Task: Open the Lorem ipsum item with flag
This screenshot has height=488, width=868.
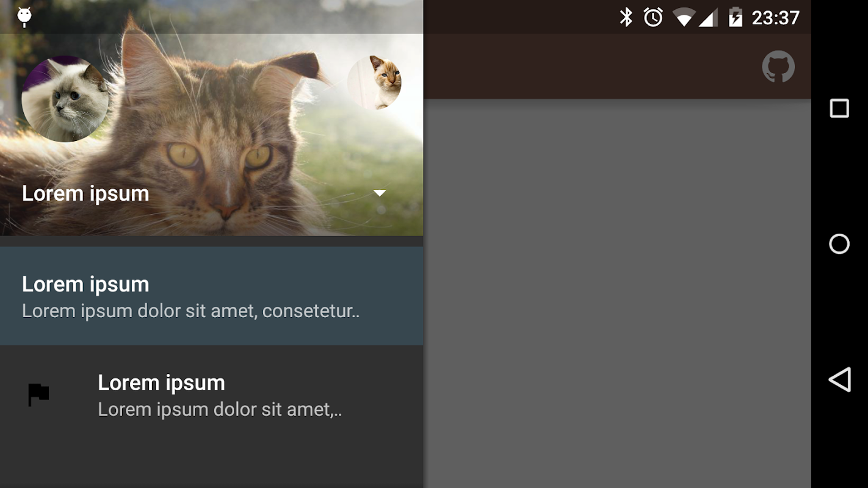Action: pos(211,395)
